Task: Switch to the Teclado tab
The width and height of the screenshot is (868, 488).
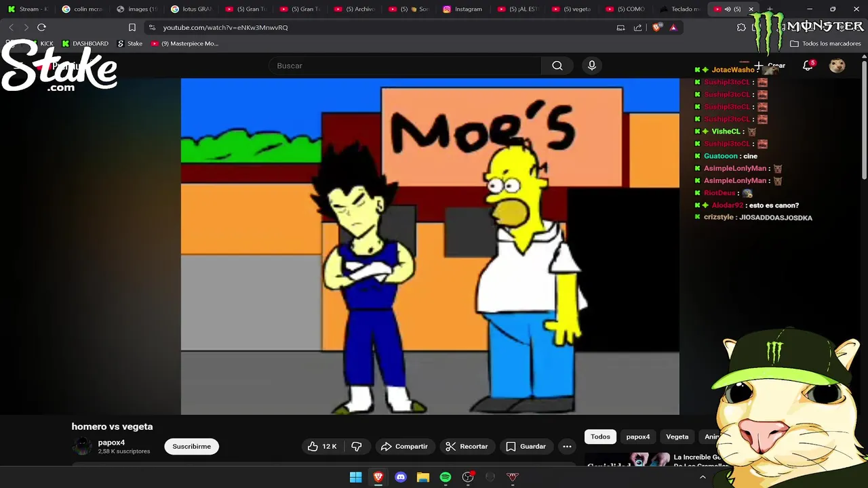Action: (x=680, y=9)
